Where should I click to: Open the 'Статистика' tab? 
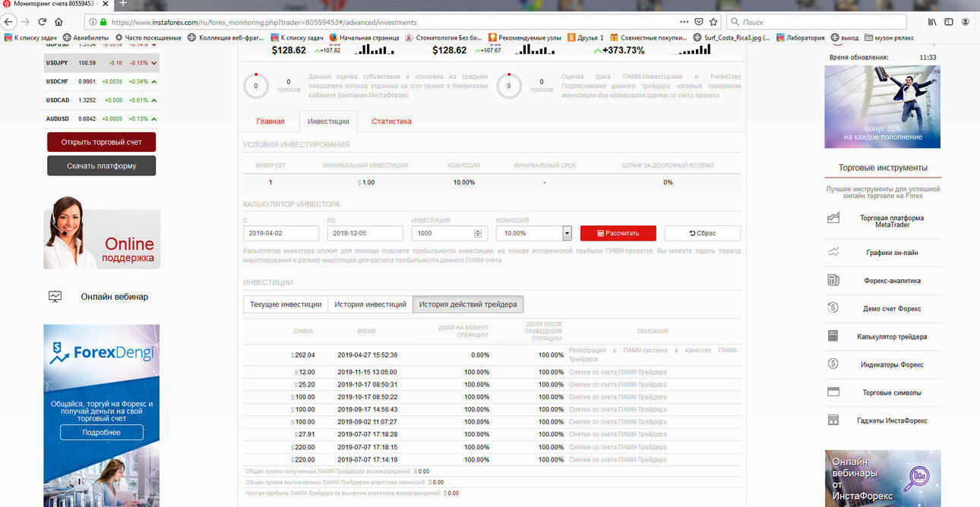click(391, 121)
